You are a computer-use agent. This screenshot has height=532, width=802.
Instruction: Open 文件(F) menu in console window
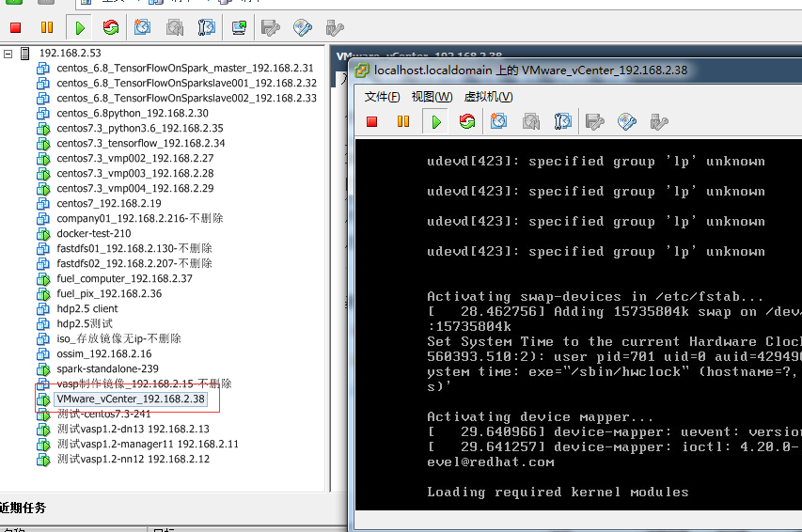pos(382,97)
